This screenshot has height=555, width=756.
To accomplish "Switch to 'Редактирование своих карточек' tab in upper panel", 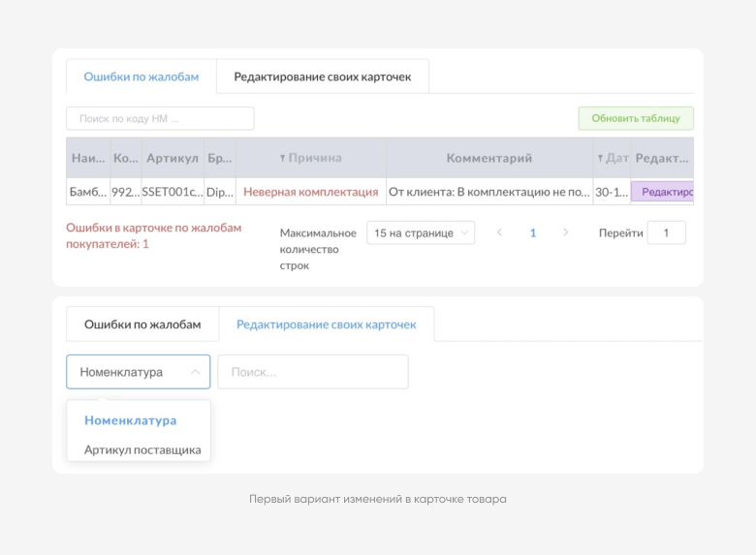I will tap(323, 77).
